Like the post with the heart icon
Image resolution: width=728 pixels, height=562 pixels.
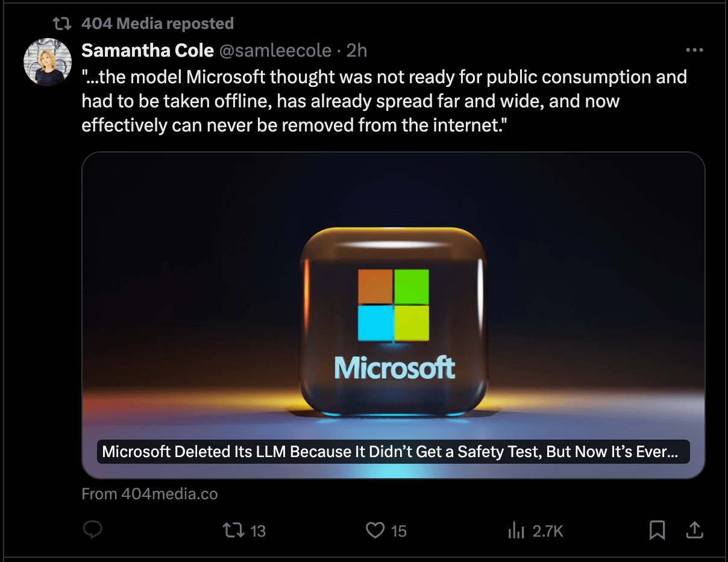[375, 530]
